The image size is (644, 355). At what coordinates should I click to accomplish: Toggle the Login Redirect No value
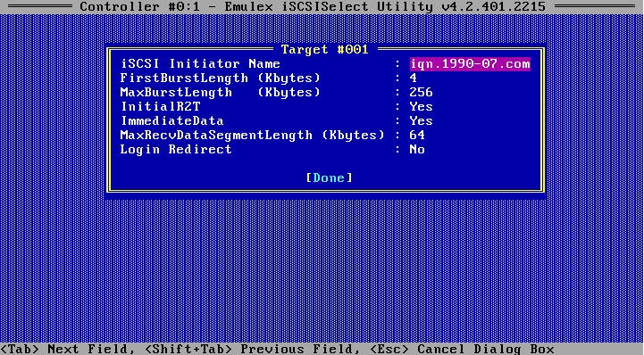(x=417, y=149)
